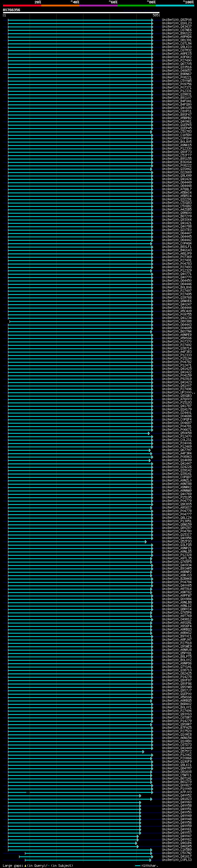Select label UniRef100_P04159
The height and width of the screenshot is (868, 197).
click(177, 375)
